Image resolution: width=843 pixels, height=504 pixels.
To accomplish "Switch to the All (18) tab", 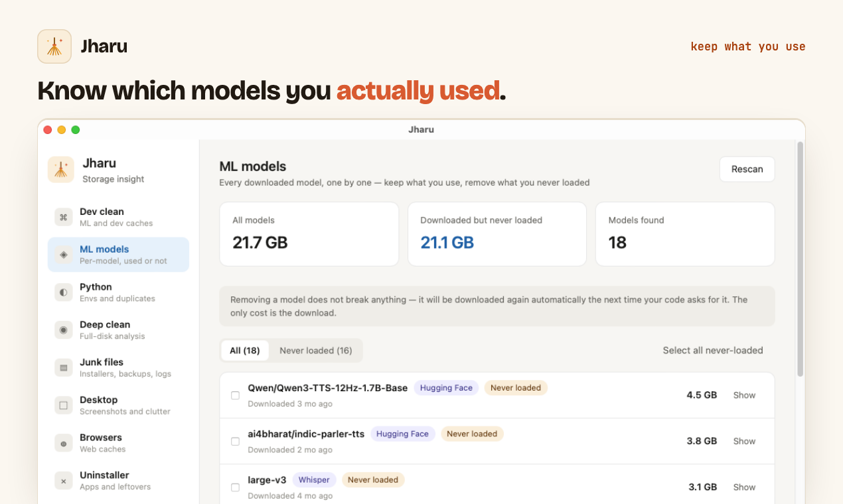I will click(245, 350).
